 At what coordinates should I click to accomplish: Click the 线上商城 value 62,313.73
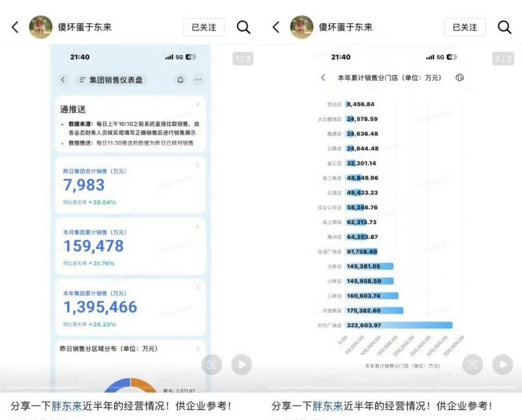coord(361,222)
